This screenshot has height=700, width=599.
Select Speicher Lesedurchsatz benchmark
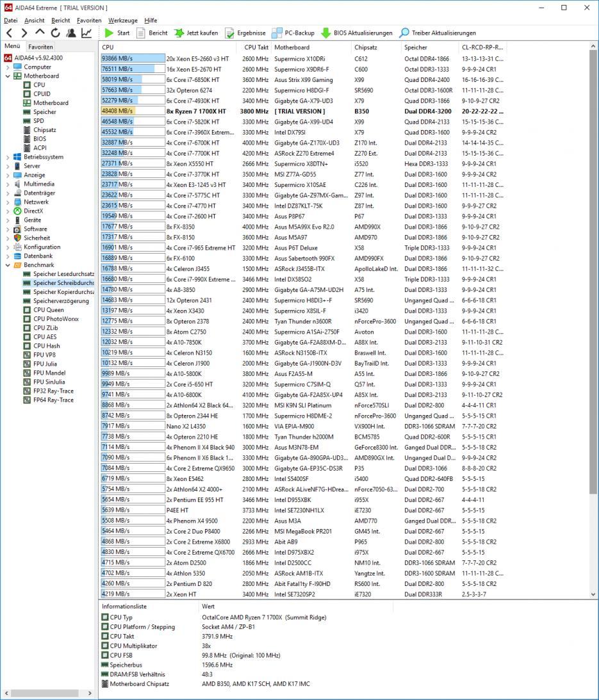63,273
